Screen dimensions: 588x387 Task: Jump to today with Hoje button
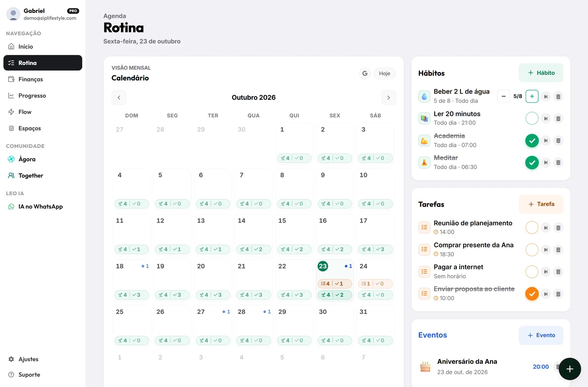(385, 73)
